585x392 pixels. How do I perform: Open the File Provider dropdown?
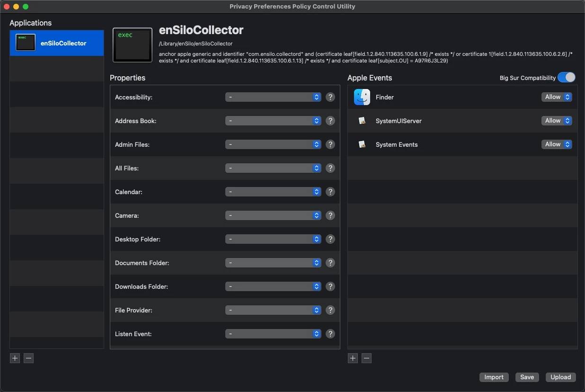point(274,310)
